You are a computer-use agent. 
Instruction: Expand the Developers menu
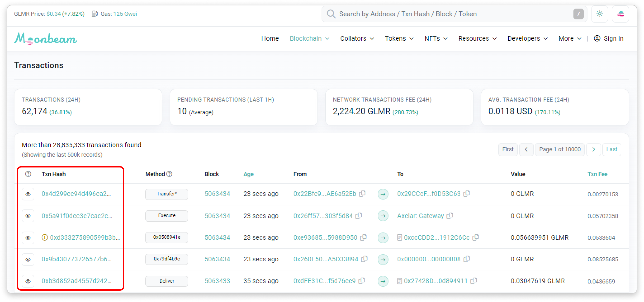[527, 38]
